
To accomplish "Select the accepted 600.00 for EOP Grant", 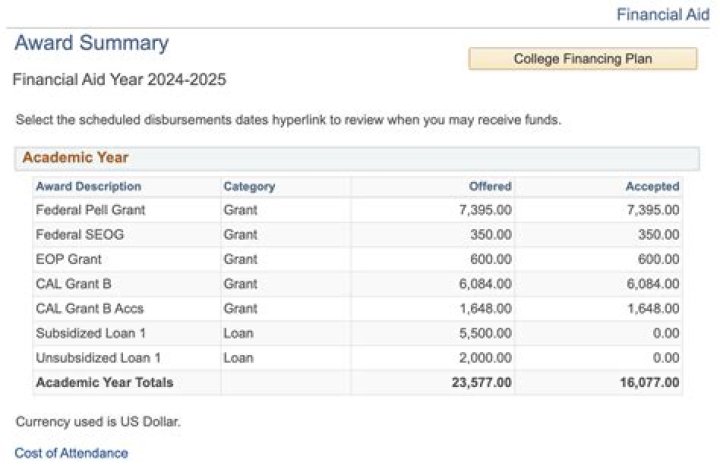I will coord(658,259).
